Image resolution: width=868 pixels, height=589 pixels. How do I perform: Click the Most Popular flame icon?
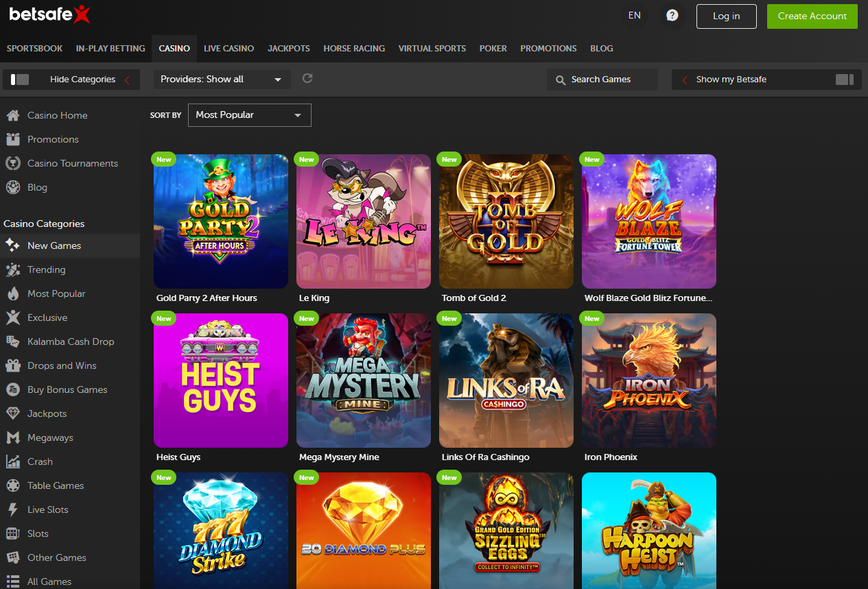(12, 293)
